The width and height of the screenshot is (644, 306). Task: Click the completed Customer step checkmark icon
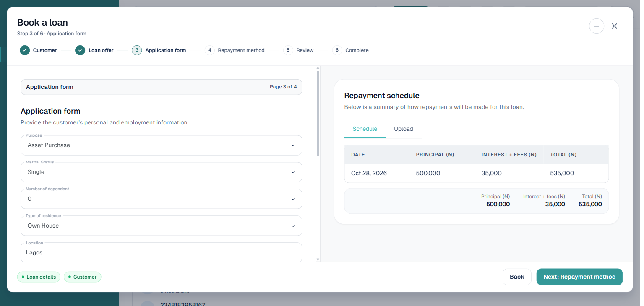(25, 50)
